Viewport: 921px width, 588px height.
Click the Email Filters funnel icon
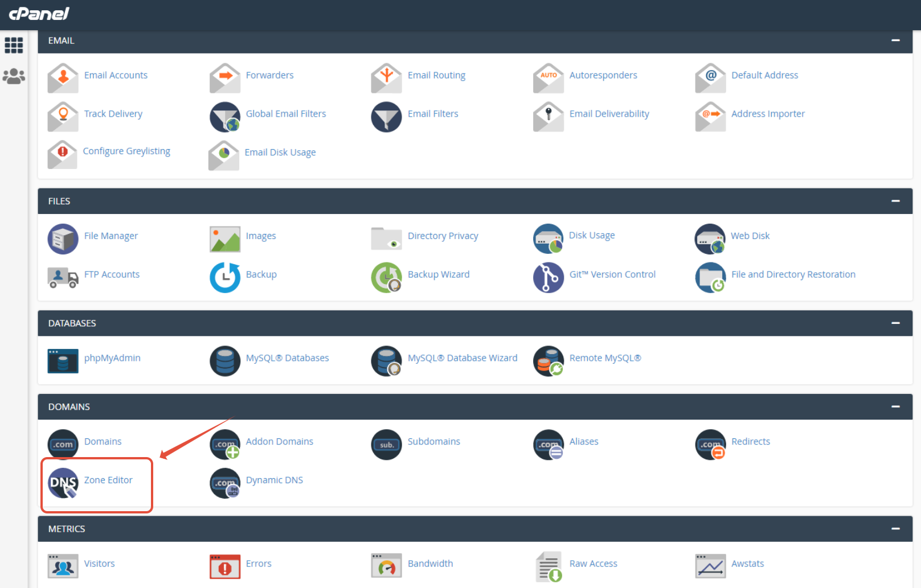[x=387, y=116]
